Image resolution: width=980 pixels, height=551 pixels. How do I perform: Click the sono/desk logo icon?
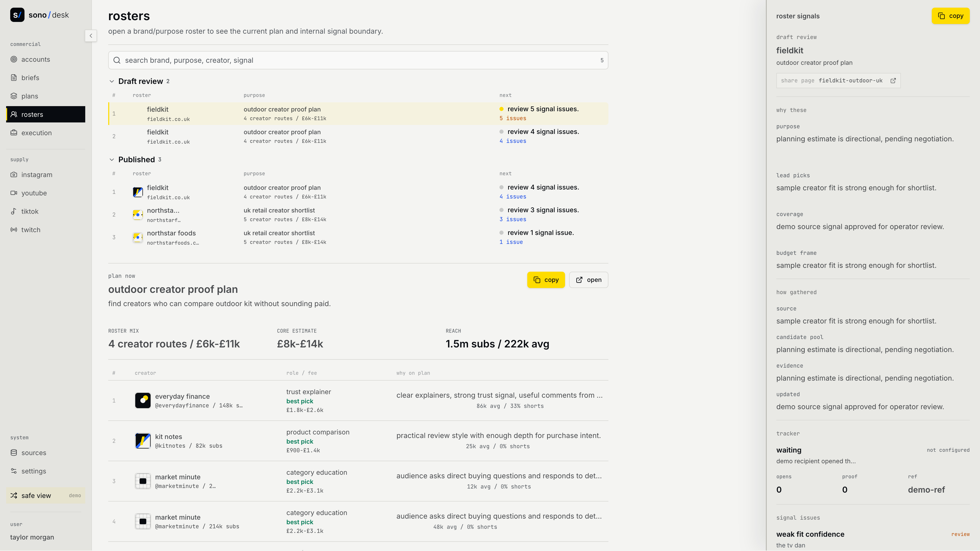tap(17, 15)
